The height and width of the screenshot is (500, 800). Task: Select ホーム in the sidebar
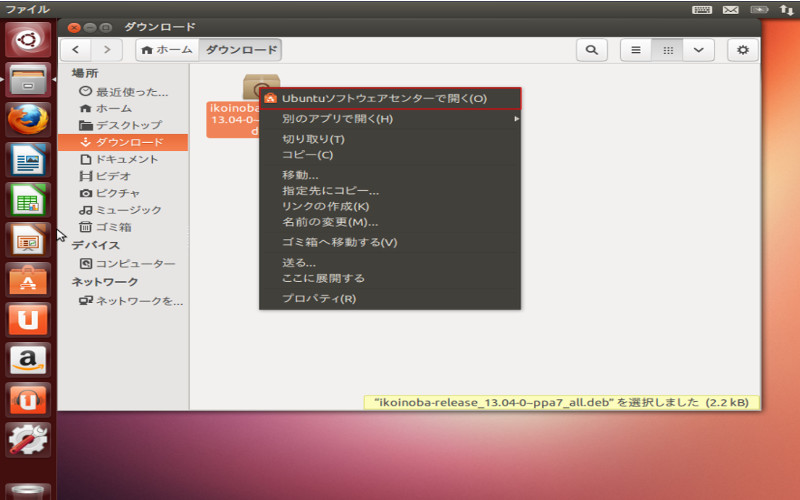point(123,108)
